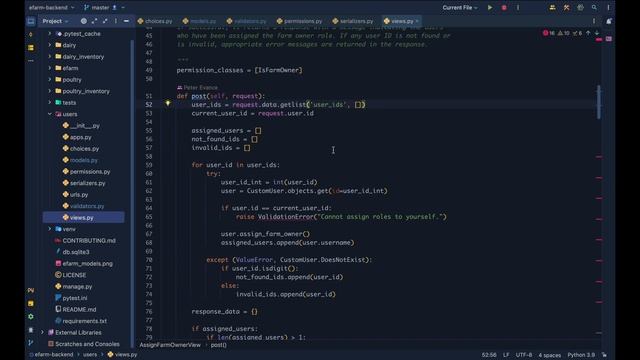Select opened file target icon in Project panel

(84, 21)
